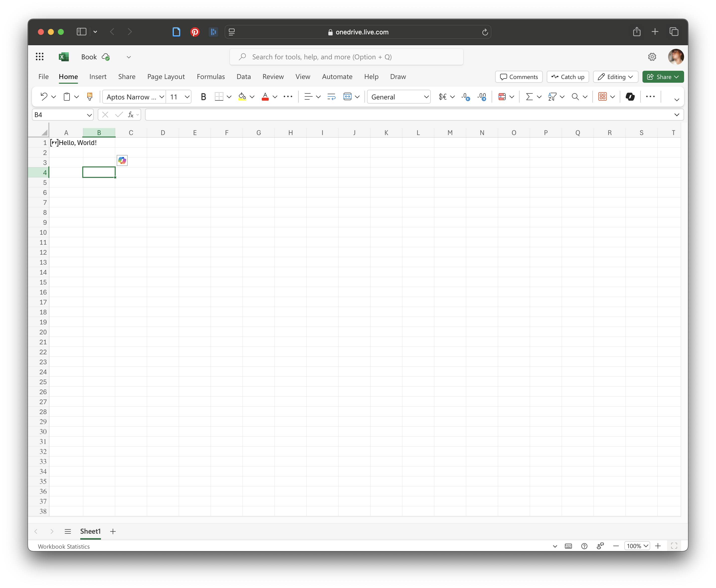Click the undo arrow icon
The width and height of the screenshot is (716, 588).
pos(44,97)
